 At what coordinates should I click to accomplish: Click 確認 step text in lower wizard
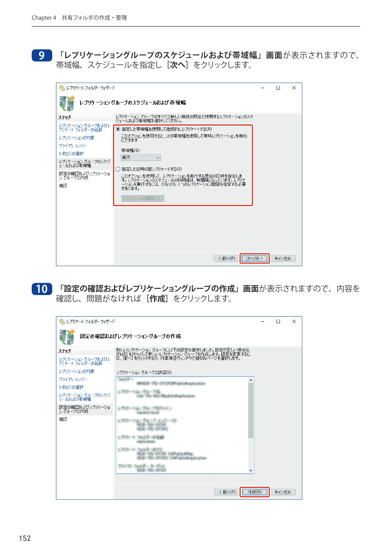click(x=63, y=419)
